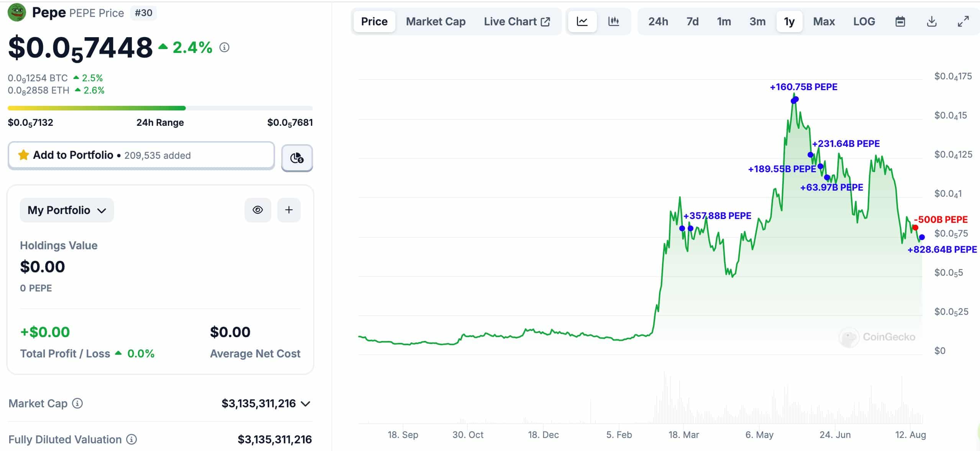Image resolution: width=980 pixels, height=451 pixels.
Task: Click the portfolio pie chart icon button
Action: [x=297, y=158]
